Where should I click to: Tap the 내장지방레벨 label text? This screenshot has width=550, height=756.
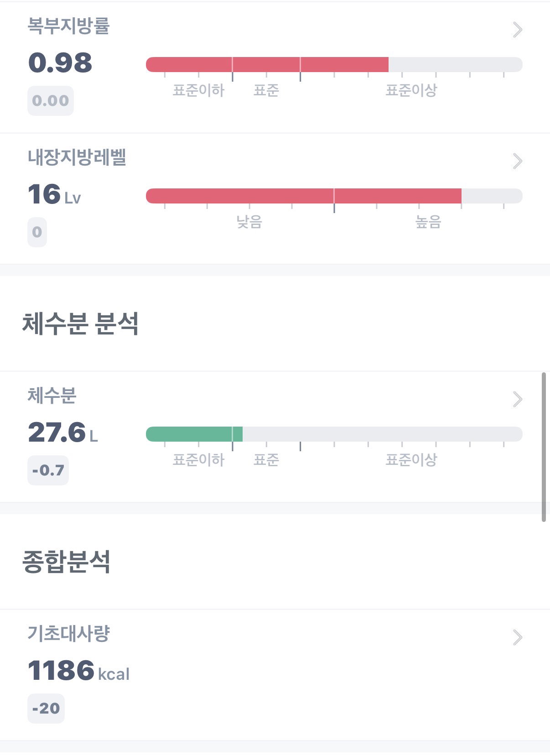[77, 157]
